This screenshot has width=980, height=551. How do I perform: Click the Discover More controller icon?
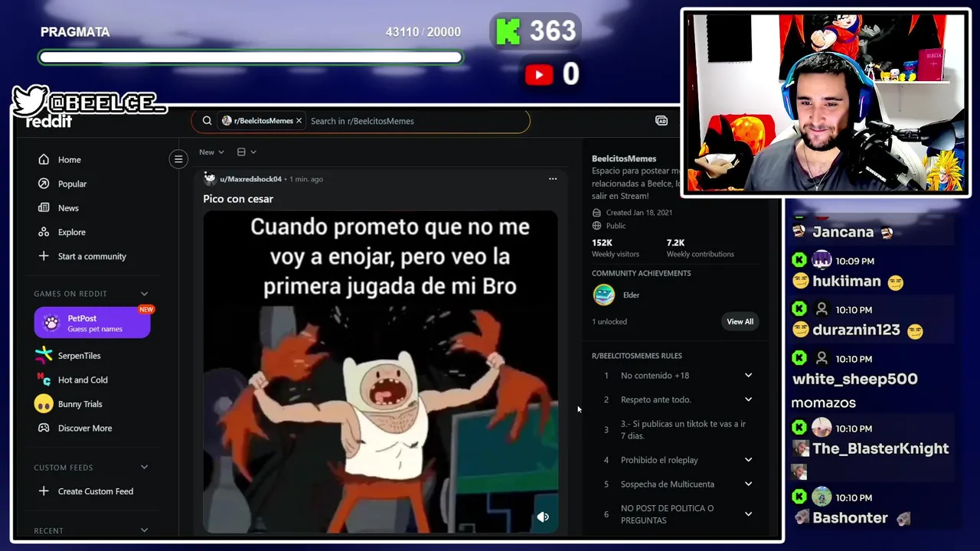44,428
